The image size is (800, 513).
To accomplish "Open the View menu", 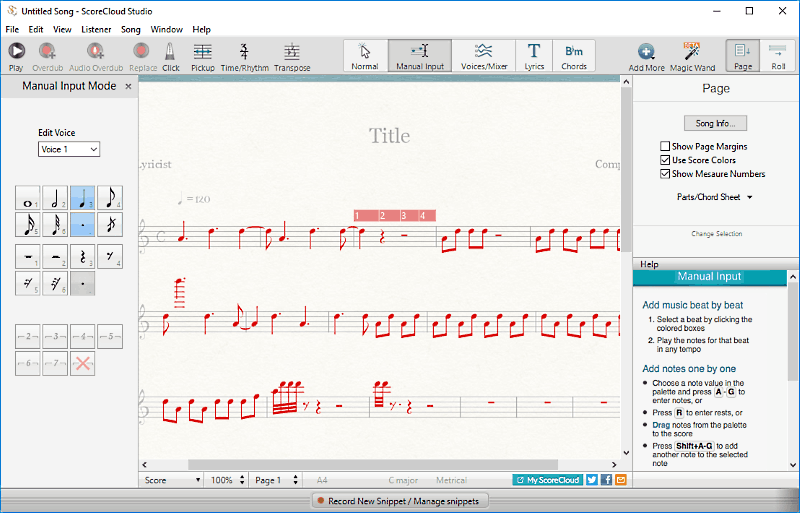I will pos(62,30).
